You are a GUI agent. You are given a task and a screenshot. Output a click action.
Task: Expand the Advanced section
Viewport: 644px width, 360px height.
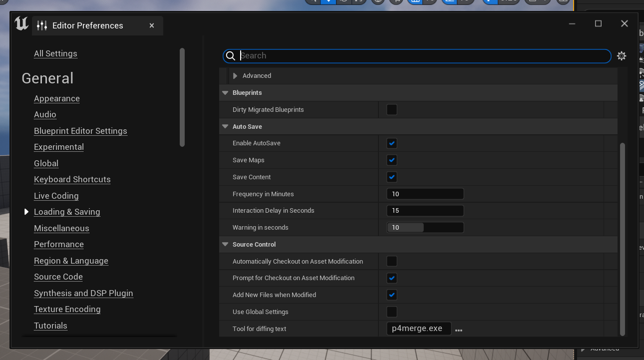pyautogui.click(x=235, y=76)
